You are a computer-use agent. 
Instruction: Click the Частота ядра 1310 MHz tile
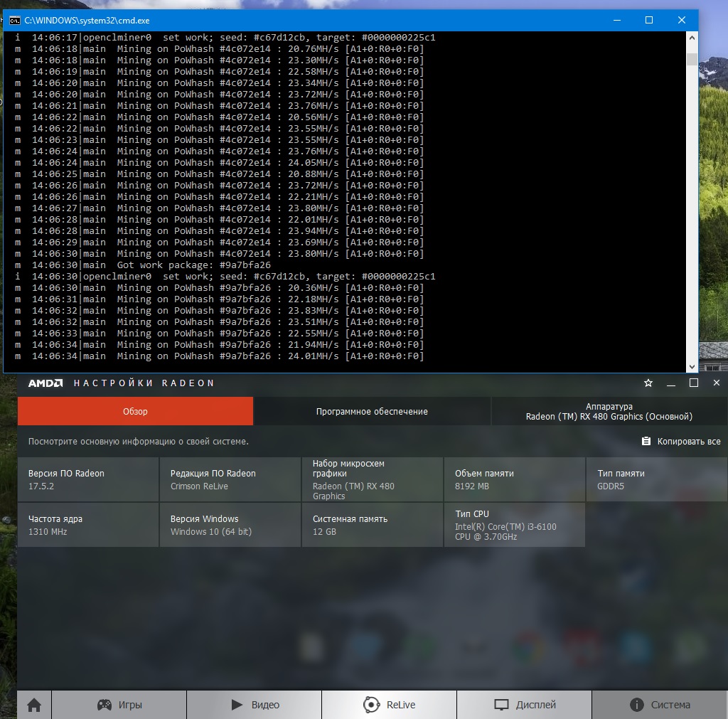[88, 525]
